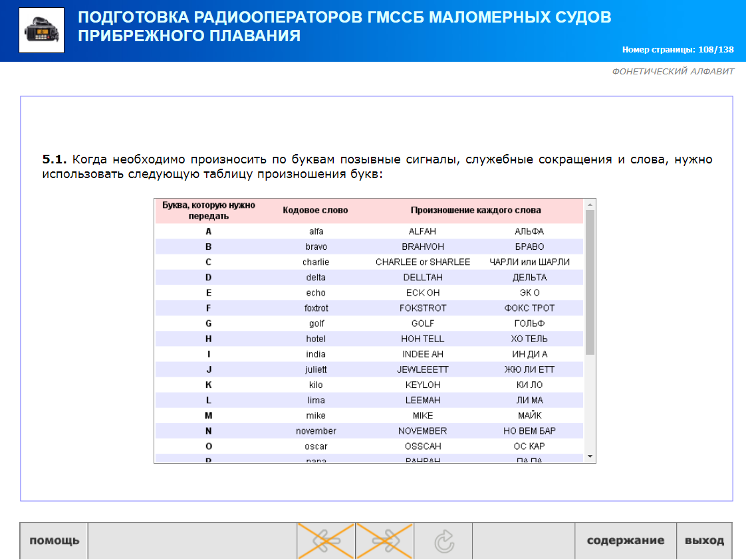Select the code word hotel

pos(316,339)
